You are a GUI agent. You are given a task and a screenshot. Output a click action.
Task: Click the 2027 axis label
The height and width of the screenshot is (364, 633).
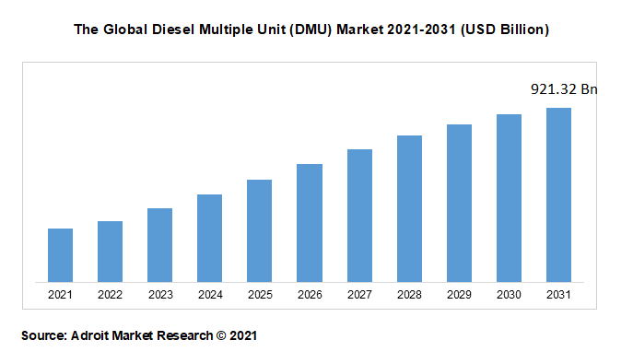359,295
